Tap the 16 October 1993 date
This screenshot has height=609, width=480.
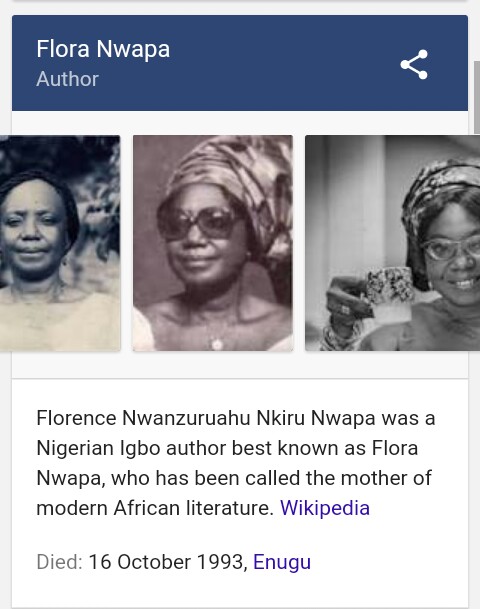pos(168,562)
